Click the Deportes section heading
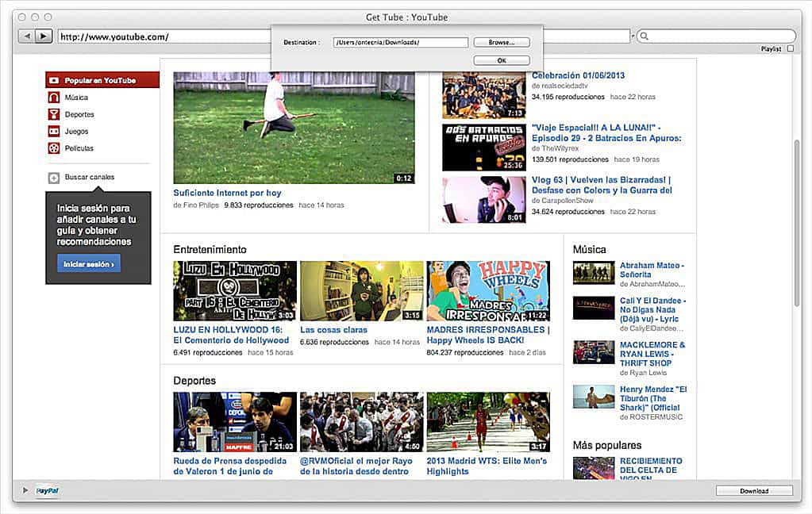The image size is (812, 514). [x=194, y=381]
